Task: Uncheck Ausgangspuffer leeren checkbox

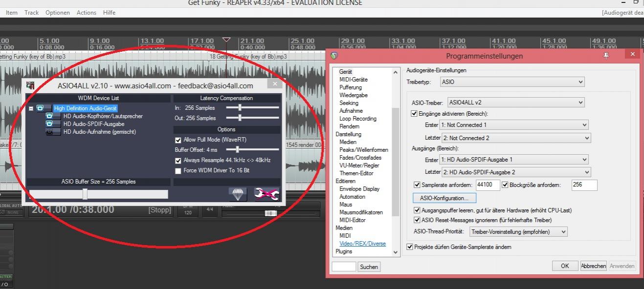Action: (417, 210)
